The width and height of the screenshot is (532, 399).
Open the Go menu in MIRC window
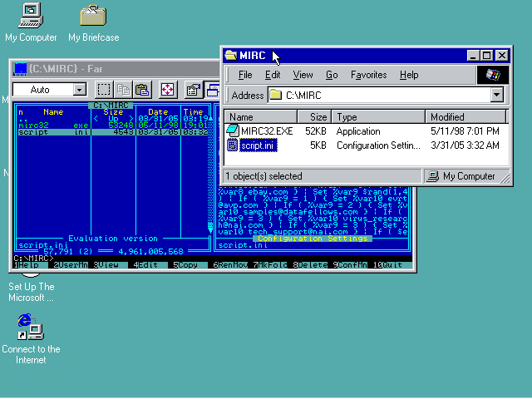tap(332, 75)
